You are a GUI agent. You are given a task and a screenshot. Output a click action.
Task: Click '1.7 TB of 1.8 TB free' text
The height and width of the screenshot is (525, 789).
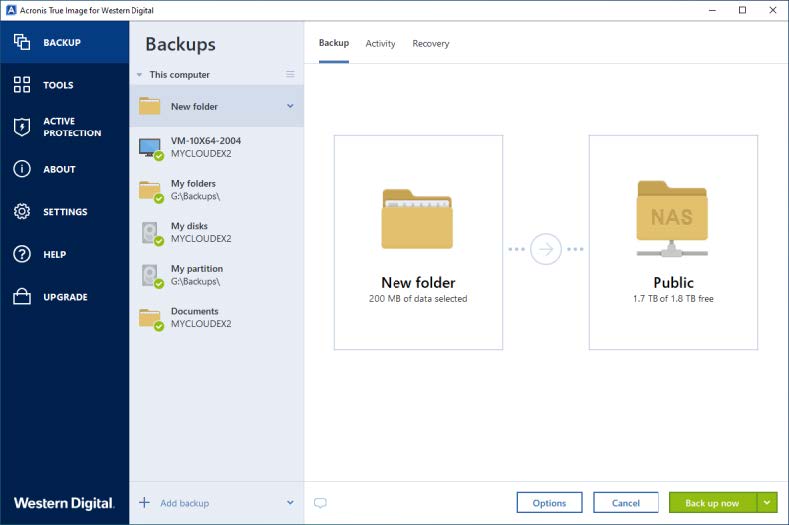(673, 298)
